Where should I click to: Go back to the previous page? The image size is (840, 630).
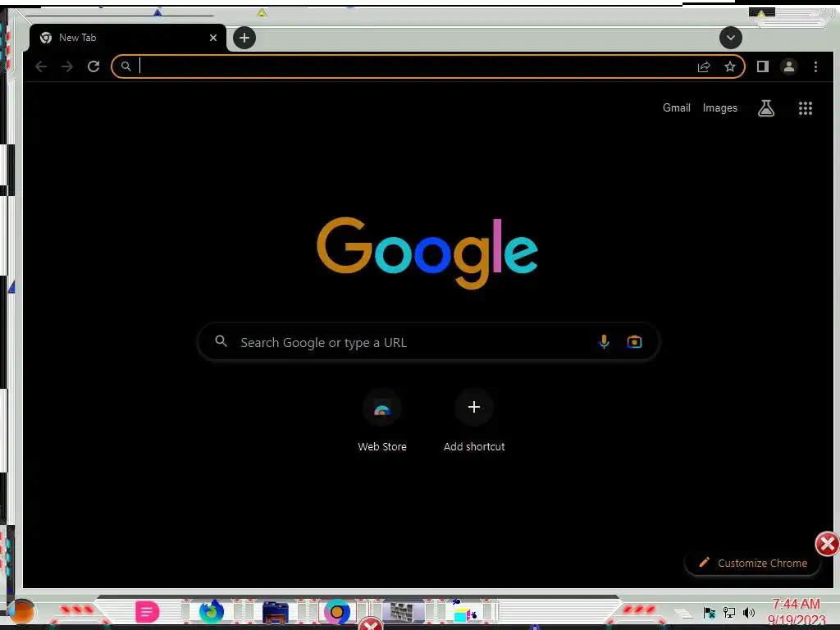coord(41,66)
